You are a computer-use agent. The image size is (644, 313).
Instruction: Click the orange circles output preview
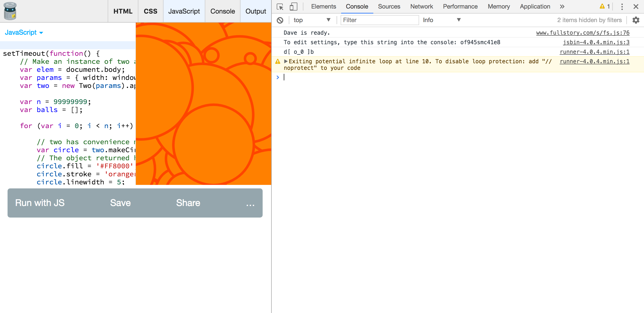tap(203, 103)
